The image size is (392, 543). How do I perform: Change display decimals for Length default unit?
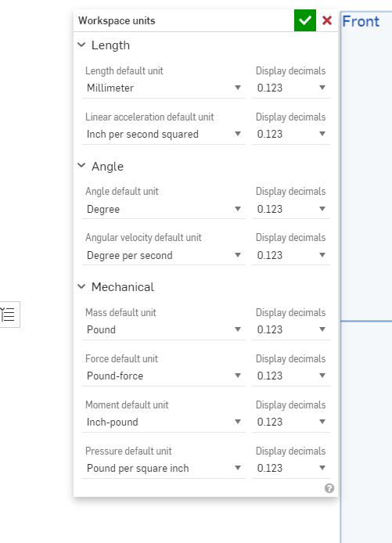click(291, 88)
